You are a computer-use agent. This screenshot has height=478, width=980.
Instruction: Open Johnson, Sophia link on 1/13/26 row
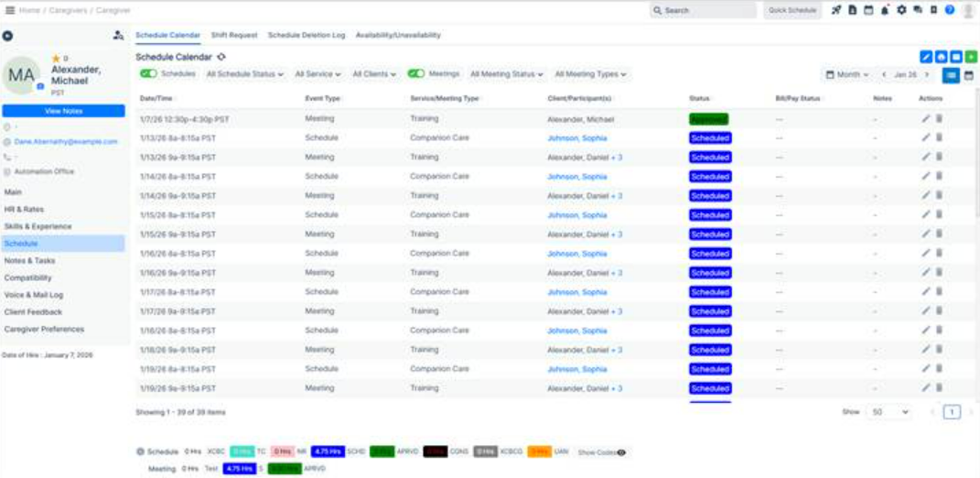(576, 138)
